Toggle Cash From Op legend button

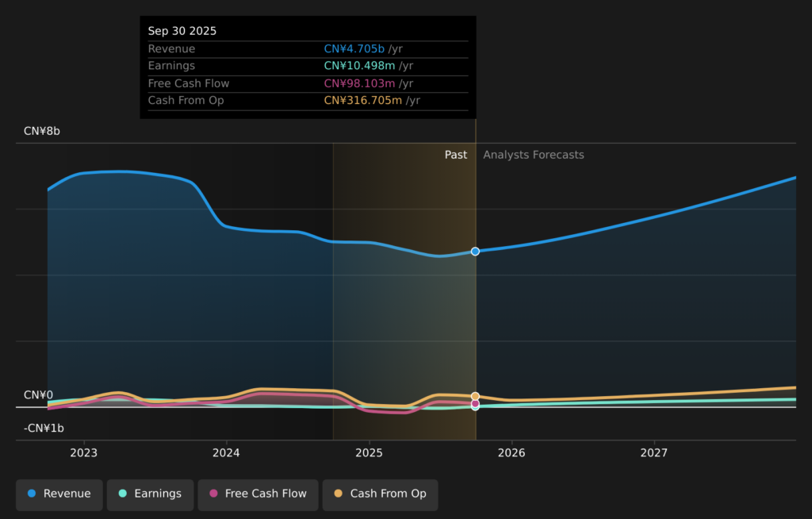(x=380, y=494)
